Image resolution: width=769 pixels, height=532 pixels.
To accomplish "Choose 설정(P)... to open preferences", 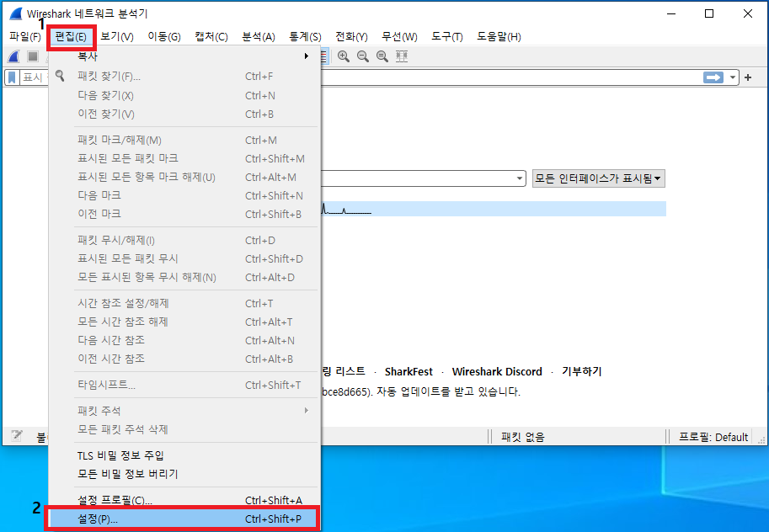I will (x=183, y=519).
